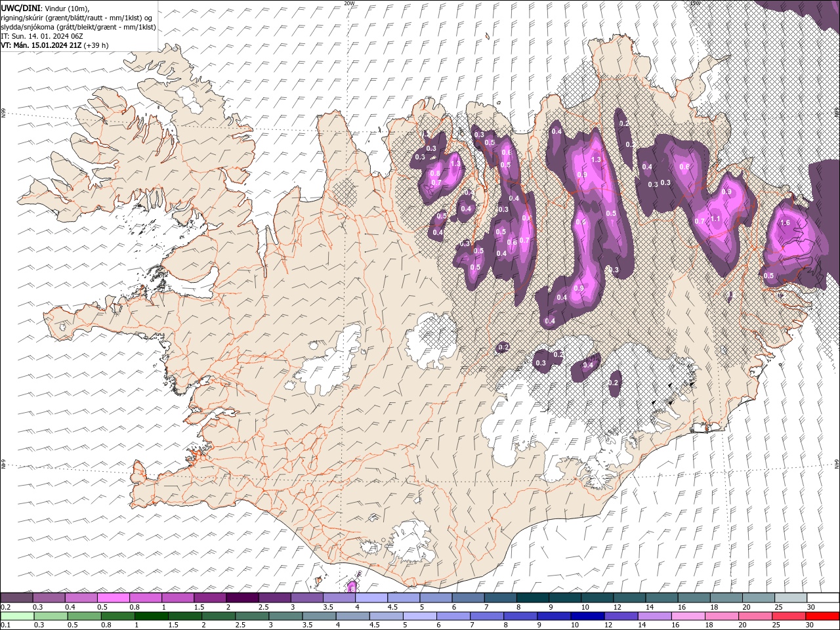The width and height of the screenshot is (840, 630).
Task: Click the light lavender 4 swatch, upper legend
Action: click(x=371, y=597)
